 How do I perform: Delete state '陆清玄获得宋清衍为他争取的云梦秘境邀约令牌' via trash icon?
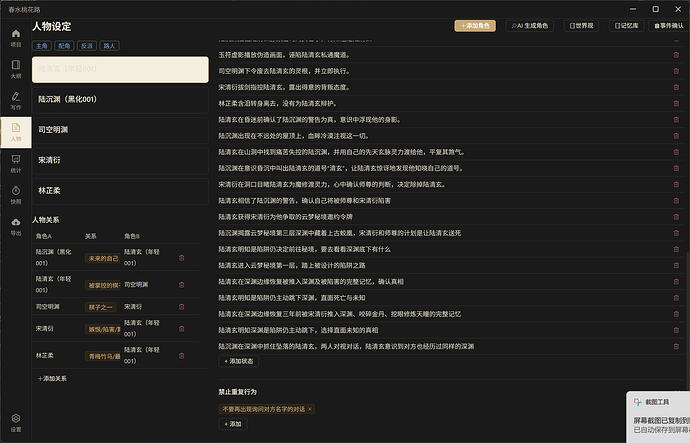pos(676,217)
